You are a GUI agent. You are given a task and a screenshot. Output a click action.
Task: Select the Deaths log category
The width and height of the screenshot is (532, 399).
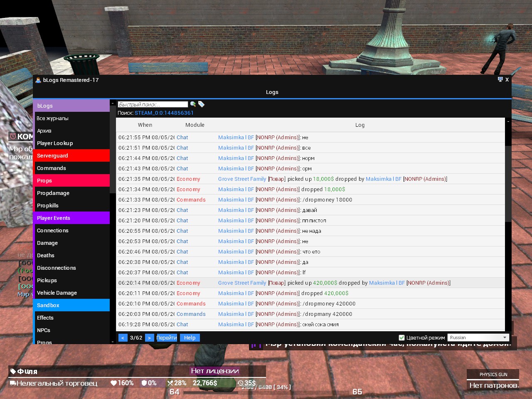tap(46, 255)
